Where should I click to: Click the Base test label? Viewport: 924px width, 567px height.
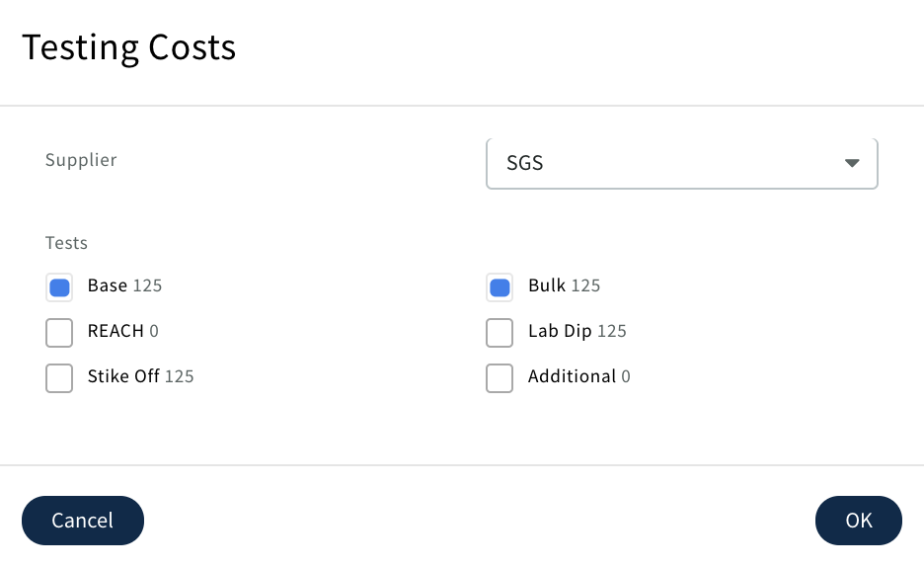point(108,285)
